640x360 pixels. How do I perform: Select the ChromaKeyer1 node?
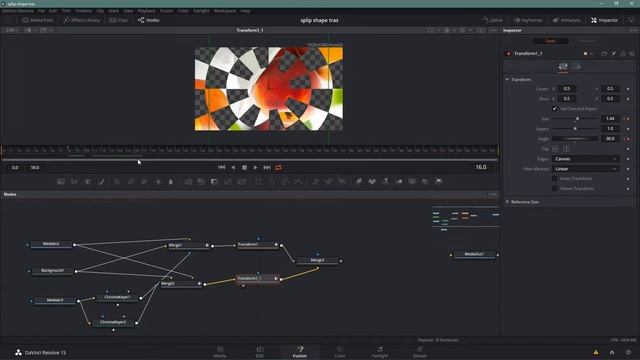(x=118, y=297)
